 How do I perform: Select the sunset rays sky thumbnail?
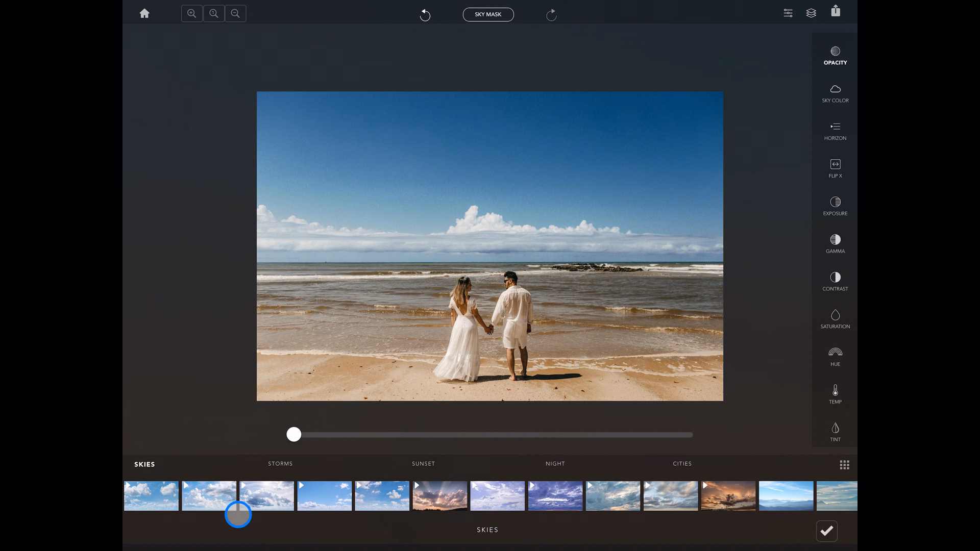pos(440,496)
